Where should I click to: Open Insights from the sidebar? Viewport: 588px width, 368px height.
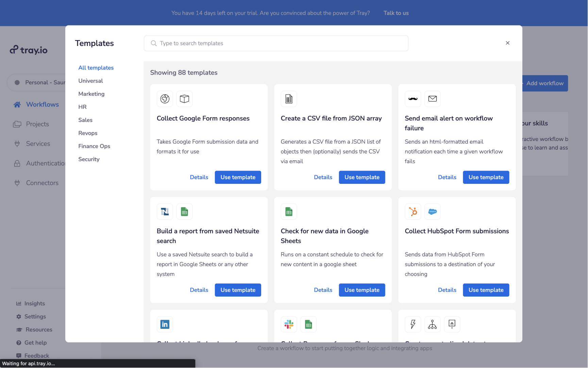(x=34, y=303)
